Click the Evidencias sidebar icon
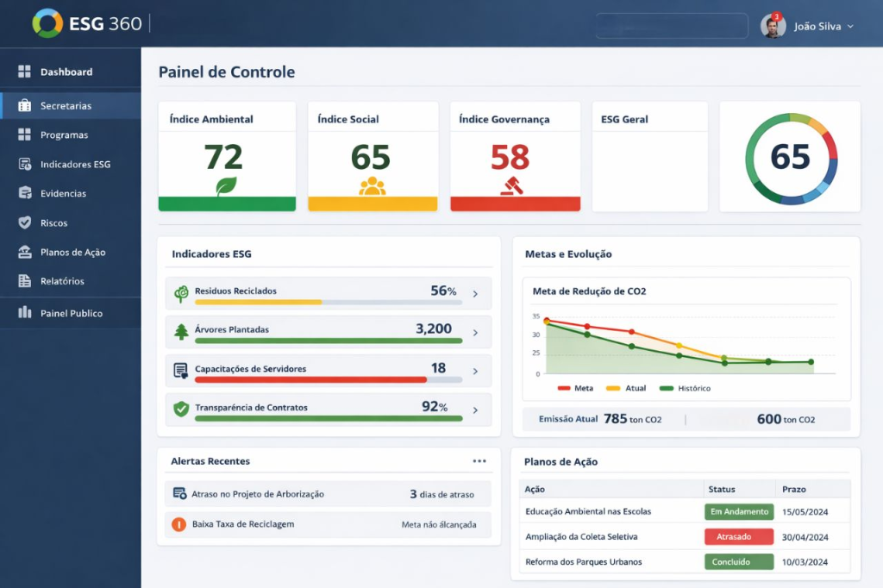 pos(25,192)
